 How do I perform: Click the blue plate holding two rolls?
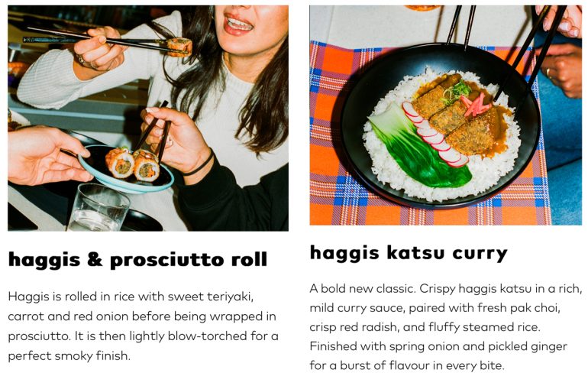click(x=126, y=170)
